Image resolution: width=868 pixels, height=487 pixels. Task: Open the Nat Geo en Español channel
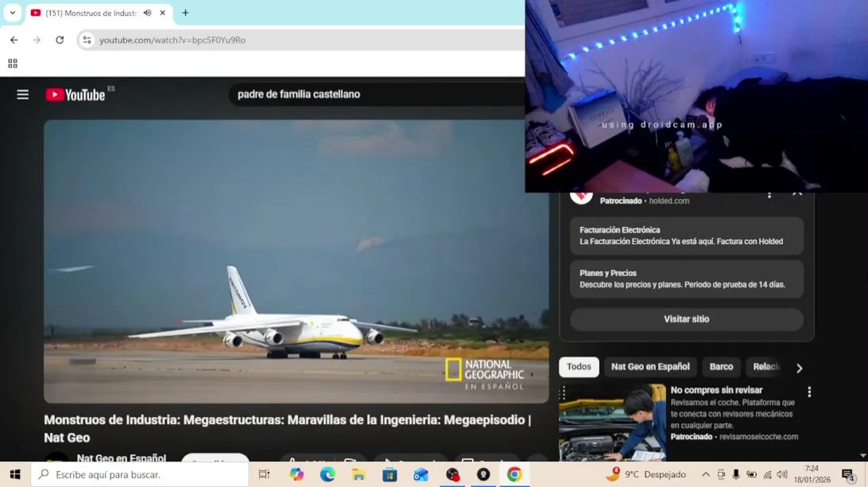click(x=121, y=458)
